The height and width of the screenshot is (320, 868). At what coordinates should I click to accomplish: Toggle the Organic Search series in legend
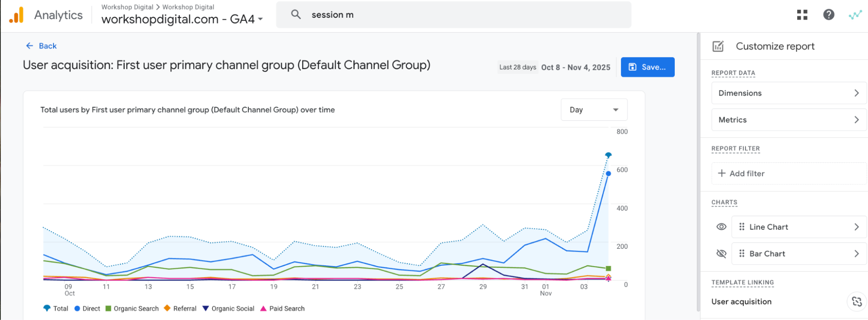pyautogui.click(x=132, y=308)
